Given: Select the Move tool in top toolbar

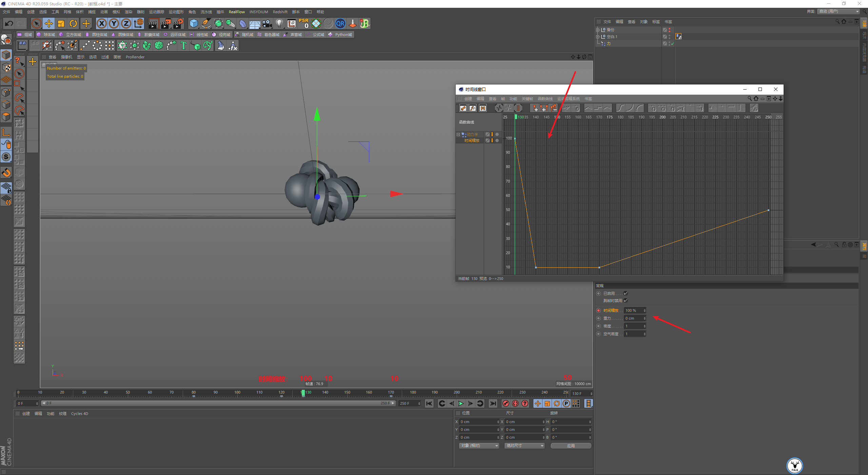Looking at the screenshot, I should point(49,23).
